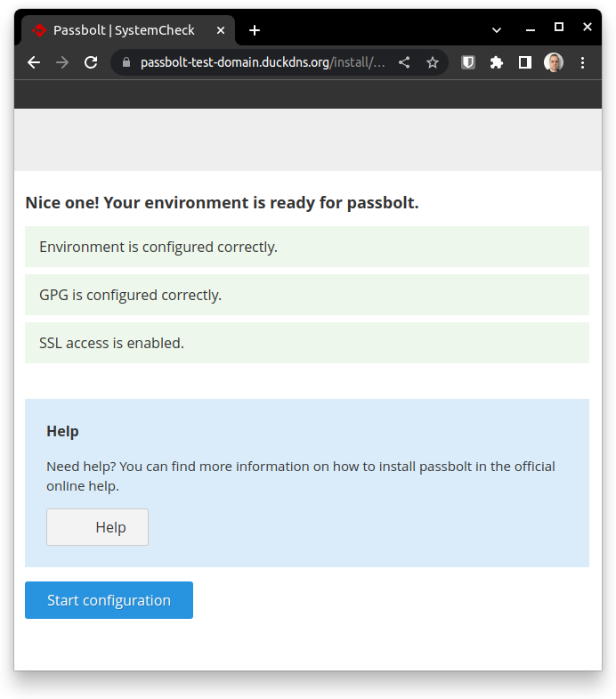View site security lock info

(126, 62)
